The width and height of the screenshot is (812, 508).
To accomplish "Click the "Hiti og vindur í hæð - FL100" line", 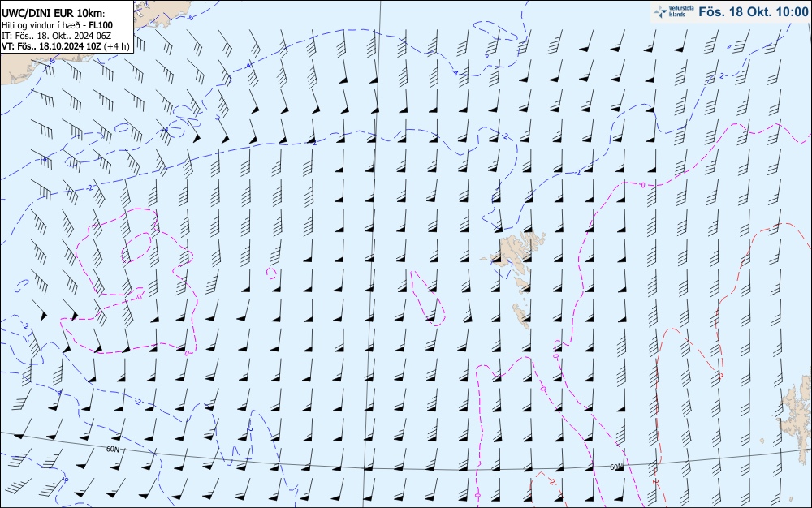I will coord(57,25).
